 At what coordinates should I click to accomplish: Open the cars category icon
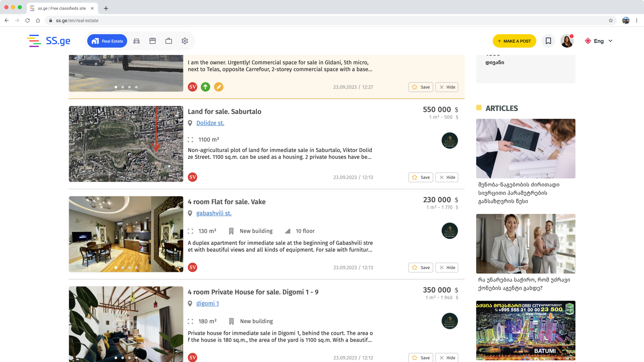pyautogui.click(x=137, y=41)
